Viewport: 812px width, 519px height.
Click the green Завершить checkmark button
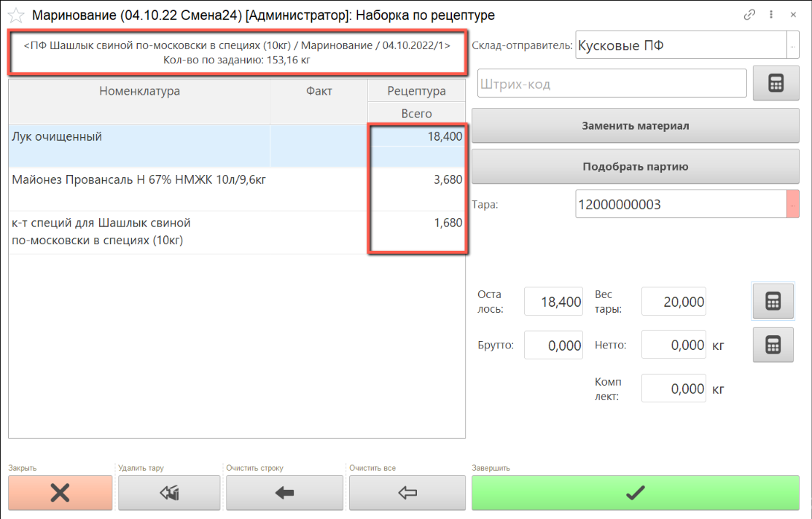pos(636,493)
